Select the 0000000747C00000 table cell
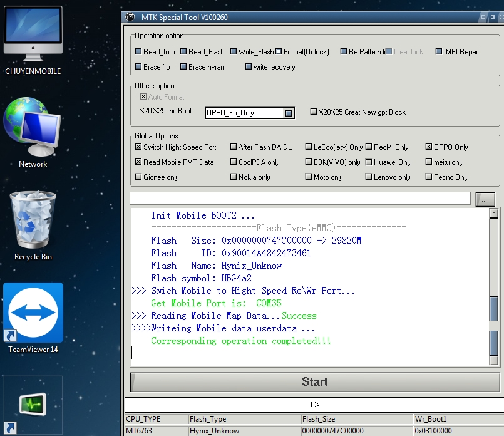504x436 pixels. 357,430
